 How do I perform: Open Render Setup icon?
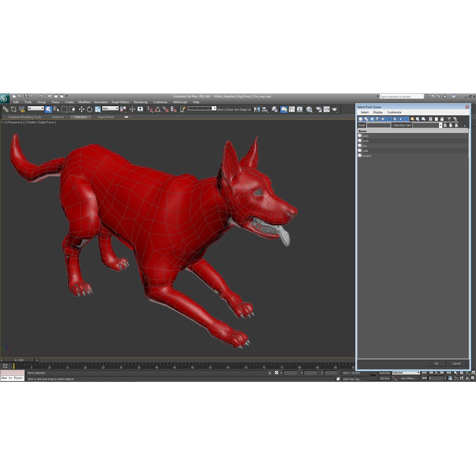[x=319, y=109]
